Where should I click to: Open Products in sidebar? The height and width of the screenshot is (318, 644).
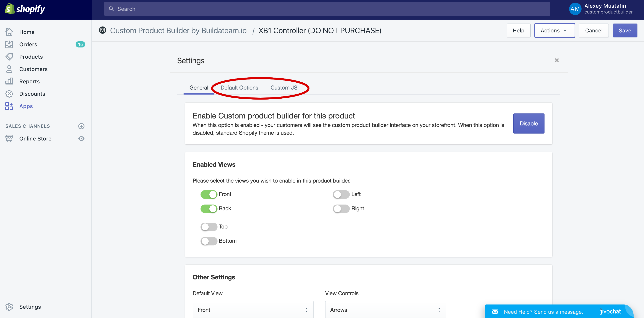31,57
